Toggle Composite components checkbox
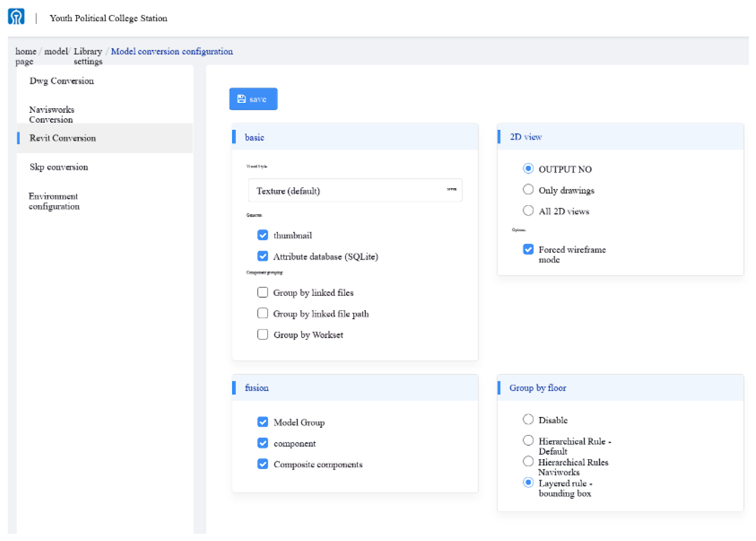This screenshot has height=541, width=756. click(263, 464)
